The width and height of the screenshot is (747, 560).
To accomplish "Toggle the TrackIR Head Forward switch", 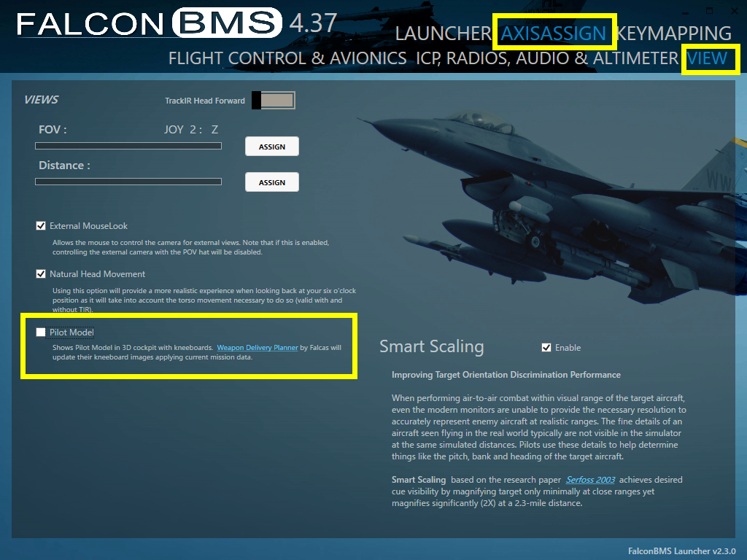I will pos(273,101).
